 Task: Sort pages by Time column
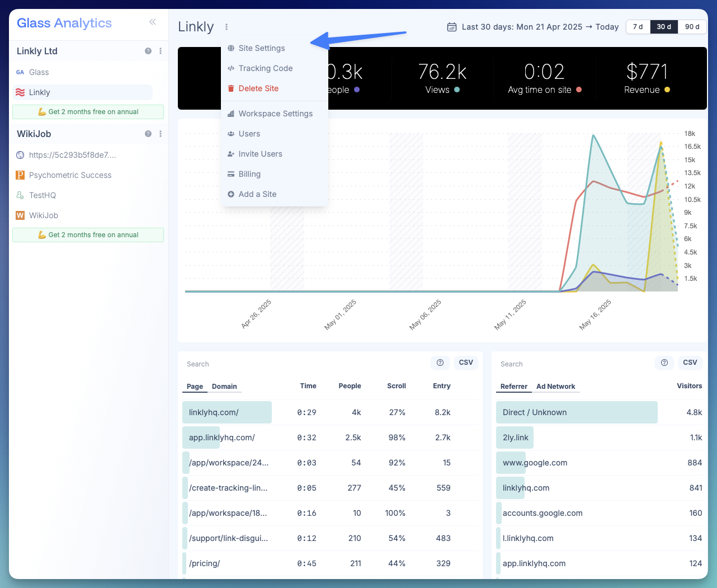[x=308, y=386]
